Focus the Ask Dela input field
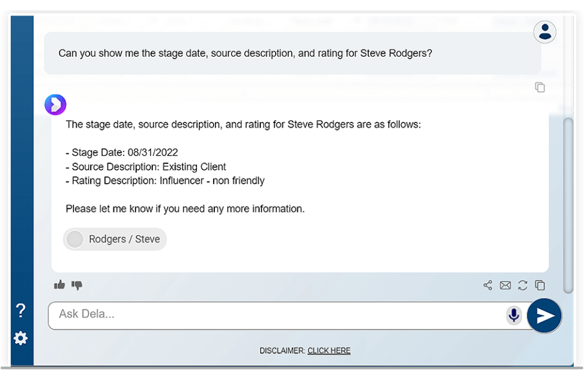 275,315
